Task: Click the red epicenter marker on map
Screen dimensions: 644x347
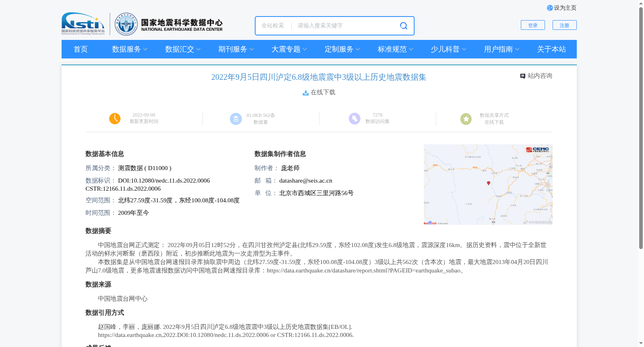Action: click(x=489, y=183)
